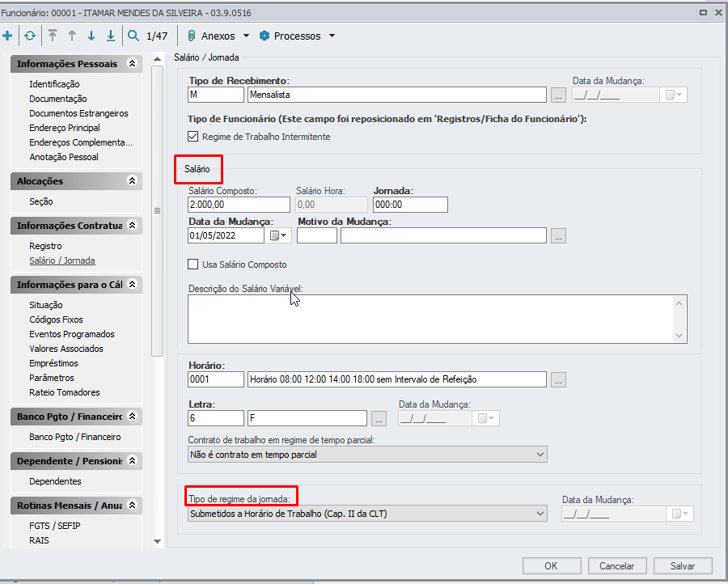Open FGTS / SEFIP in sidebar
This screenshot has height=584, width=728.
[55, 526]
